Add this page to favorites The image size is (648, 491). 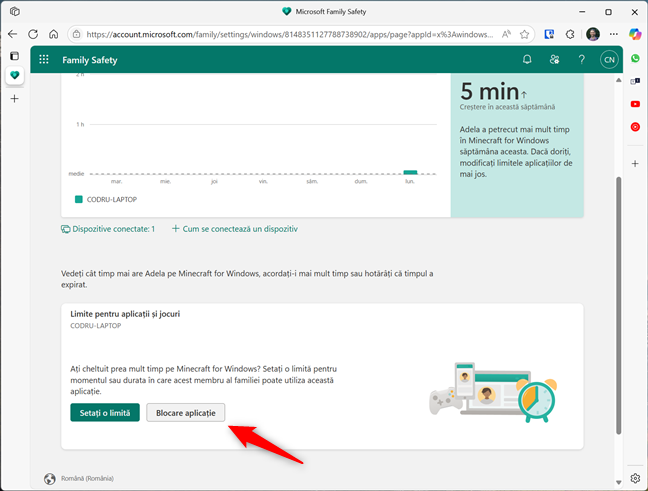point(524,34)
